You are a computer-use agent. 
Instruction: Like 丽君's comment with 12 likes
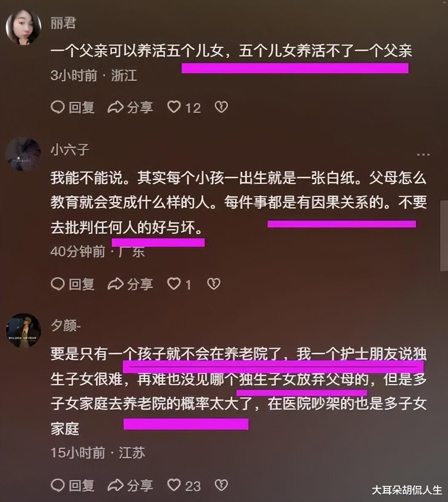(x=184, y=107)
